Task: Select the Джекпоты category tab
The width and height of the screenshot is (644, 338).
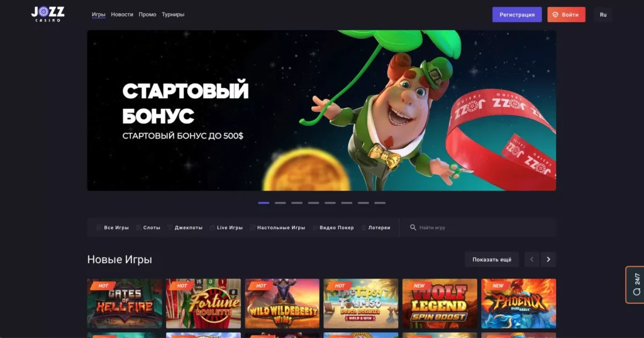Action: click(x=185, y=227)
